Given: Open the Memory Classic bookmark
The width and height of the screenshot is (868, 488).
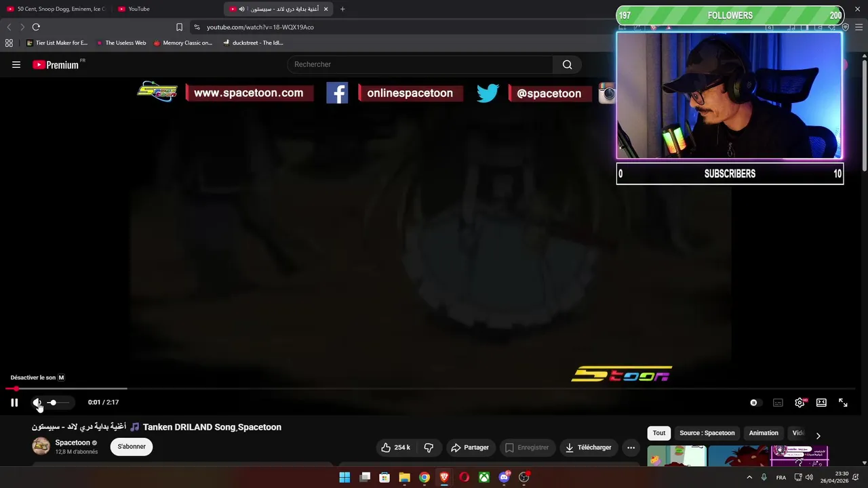Looking at the screenshot, I should tap(183, 43).
